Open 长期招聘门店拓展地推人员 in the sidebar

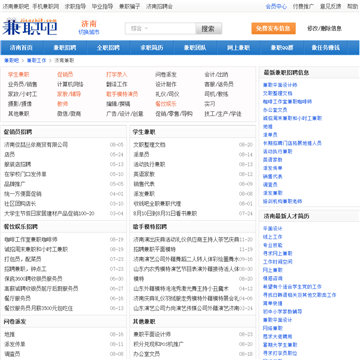click(292, 143)
